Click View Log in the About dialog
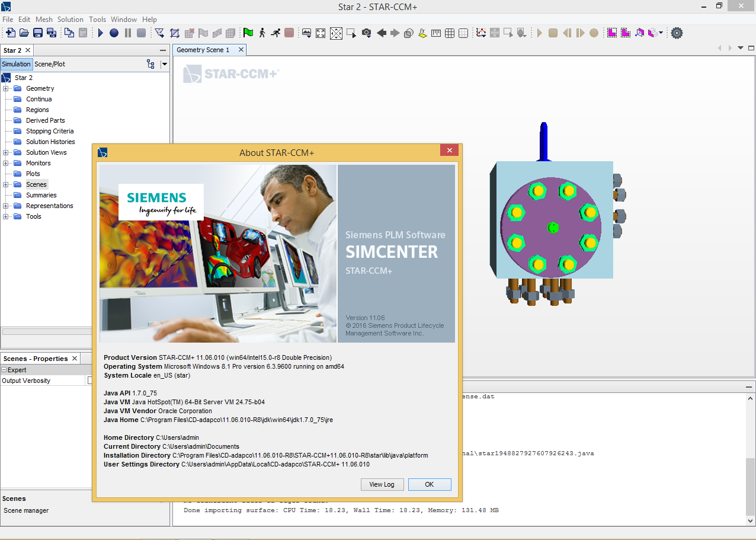This screenshot has height=540, width=756. pos(382,484)
